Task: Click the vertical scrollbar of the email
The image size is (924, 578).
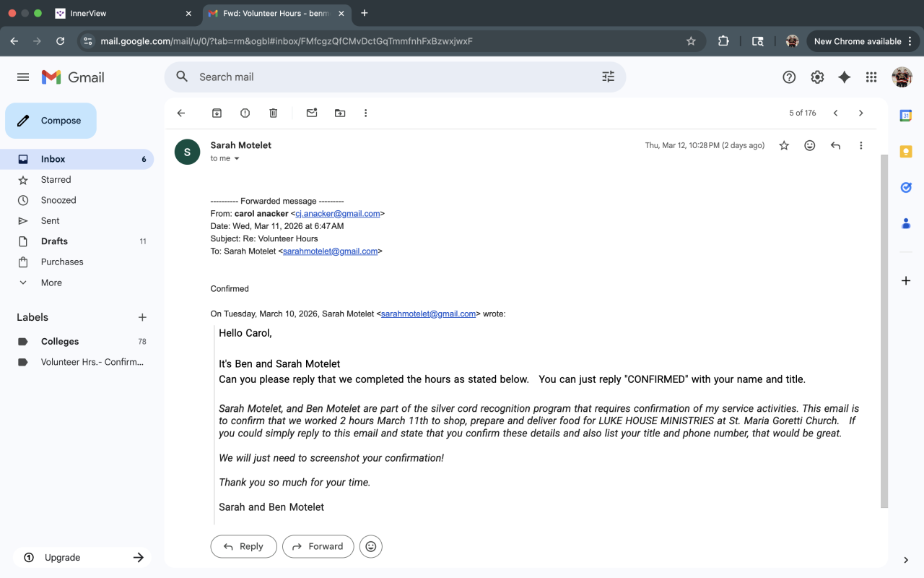Action: [884, 325]
